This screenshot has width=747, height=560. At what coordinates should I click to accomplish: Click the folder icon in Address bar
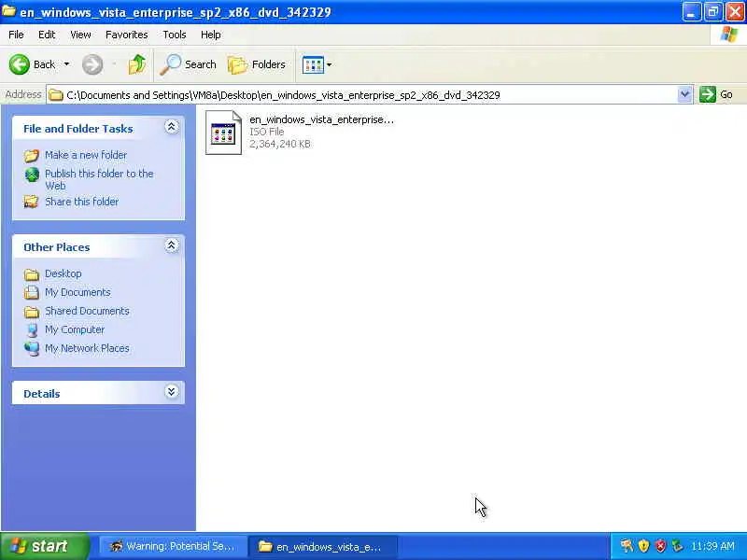[56, 95]
